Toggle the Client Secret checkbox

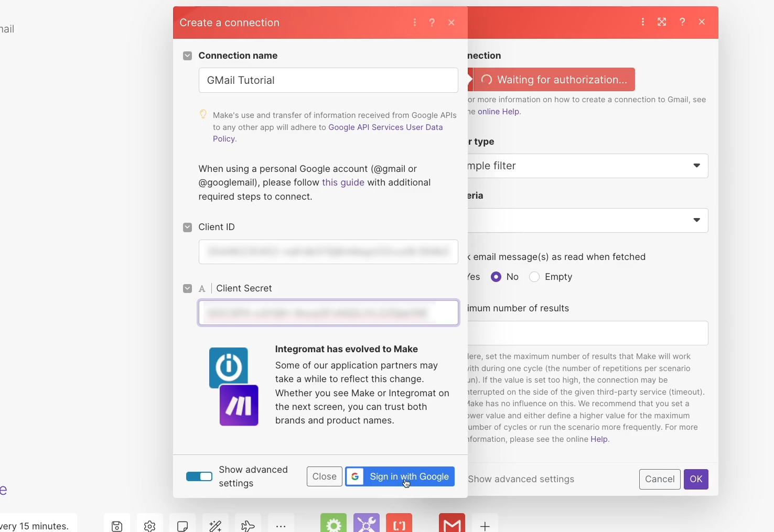[x=187, y=288]
